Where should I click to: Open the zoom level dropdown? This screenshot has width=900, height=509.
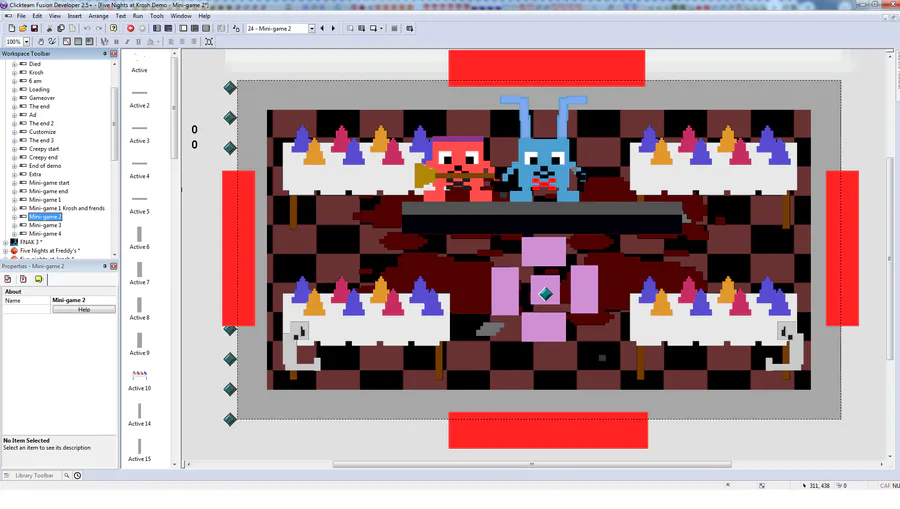tap(26, 41)
